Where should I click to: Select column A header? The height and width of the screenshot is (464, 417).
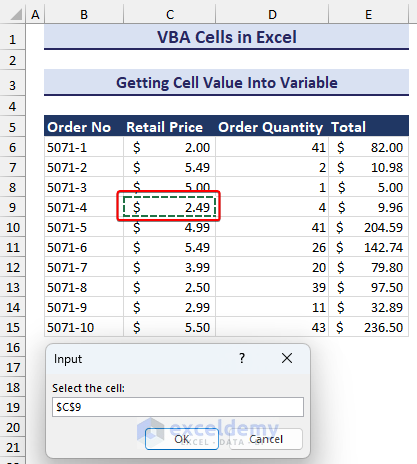point(35,15)
